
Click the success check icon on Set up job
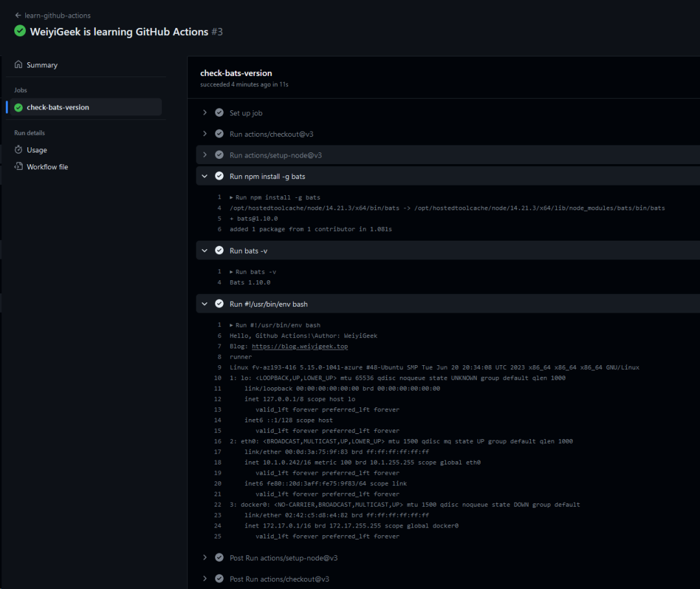pos(218,112)
